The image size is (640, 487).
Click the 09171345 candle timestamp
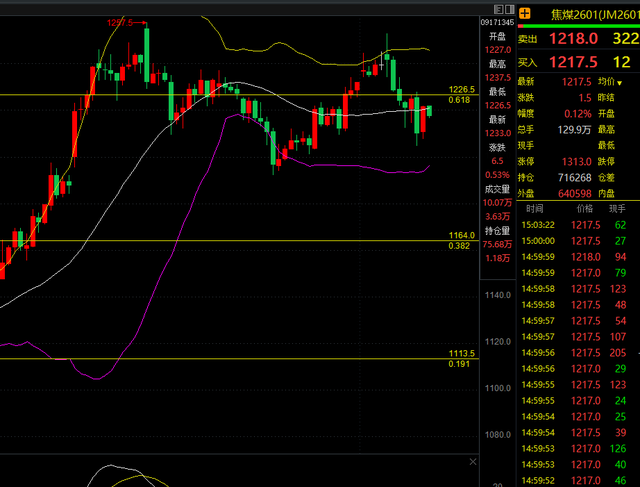[x=497, y=22]
